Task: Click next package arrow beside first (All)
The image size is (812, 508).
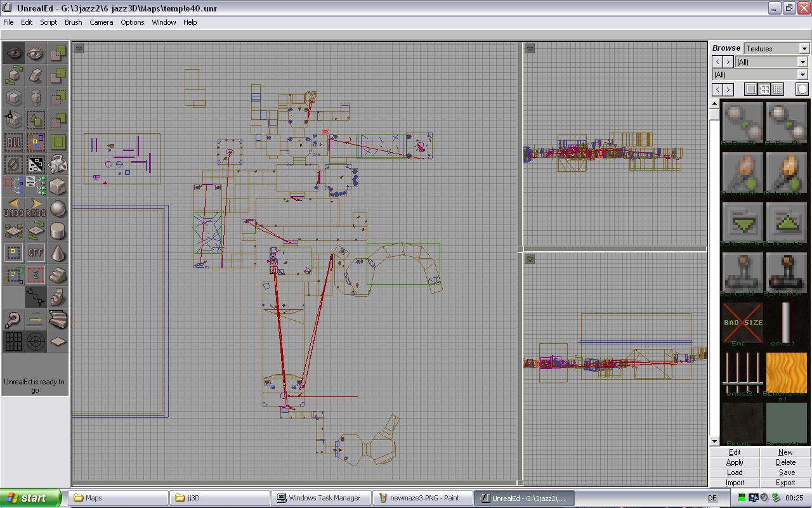Action: click(728, 62)
